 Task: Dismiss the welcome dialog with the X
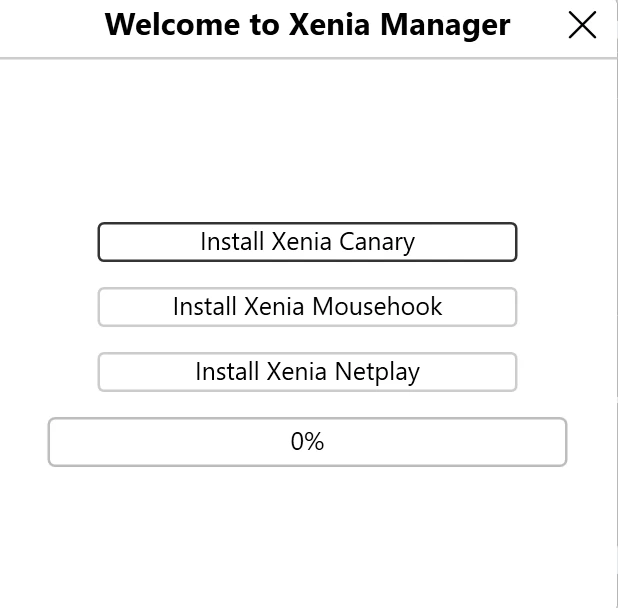(x=582, y=26)
